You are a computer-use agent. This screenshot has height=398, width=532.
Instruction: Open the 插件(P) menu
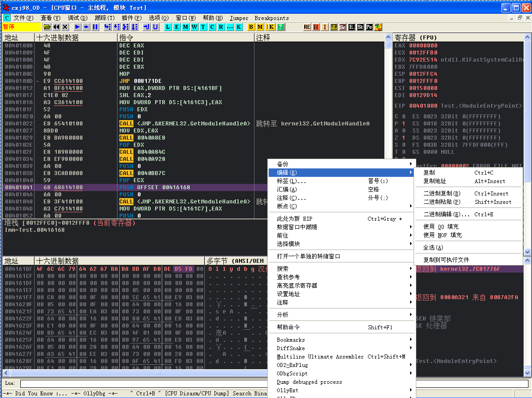(x=132, y=18)
